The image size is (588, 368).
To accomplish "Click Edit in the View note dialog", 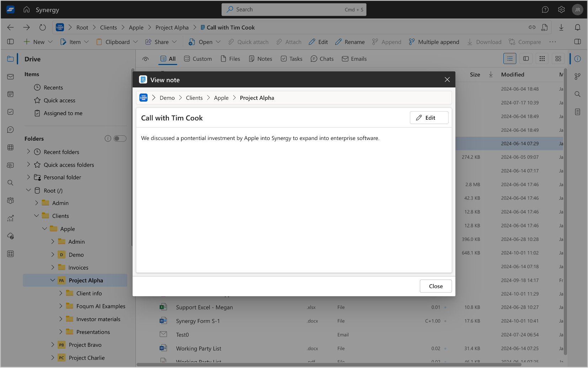I will pyautogui.click(x=429, y=118).
